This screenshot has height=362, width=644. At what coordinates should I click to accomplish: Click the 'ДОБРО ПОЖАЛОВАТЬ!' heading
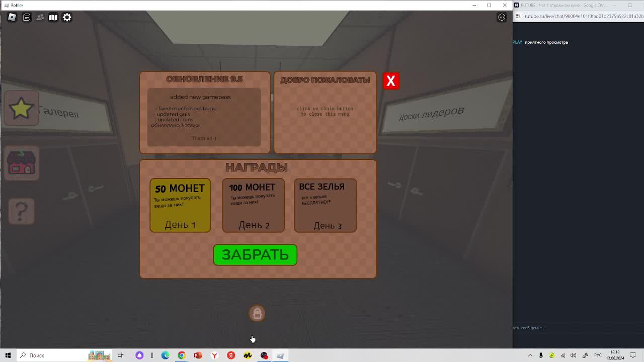(325, 80)
